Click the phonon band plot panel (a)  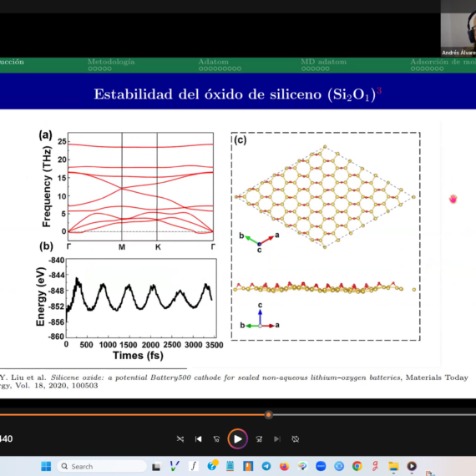pos(140,186)
